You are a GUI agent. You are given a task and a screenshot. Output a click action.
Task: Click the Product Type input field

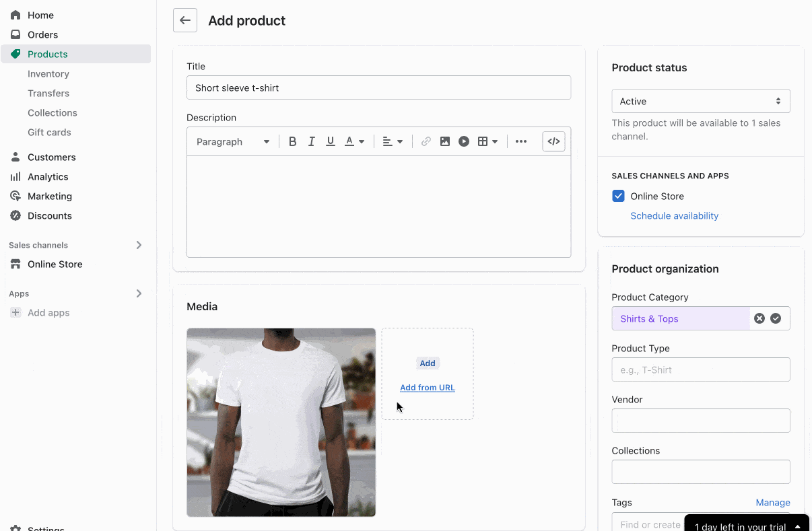coord(701,369)
